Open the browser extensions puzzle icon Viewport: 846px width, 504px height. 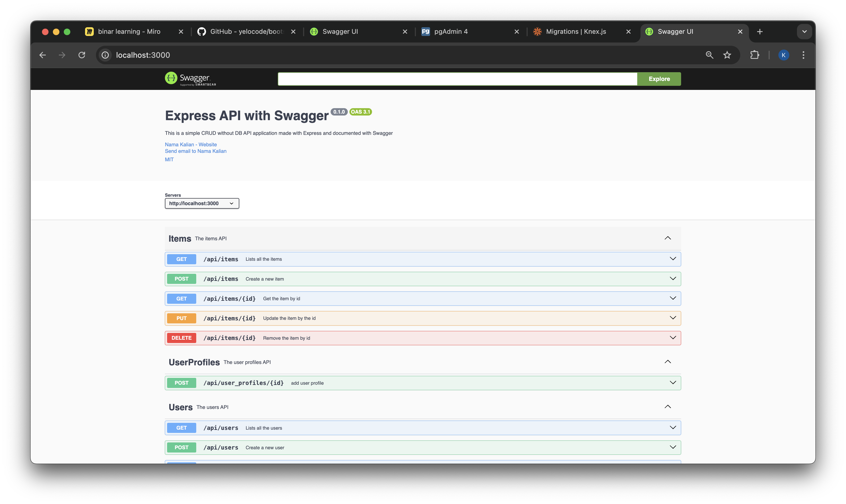click(x=755, y=55)
